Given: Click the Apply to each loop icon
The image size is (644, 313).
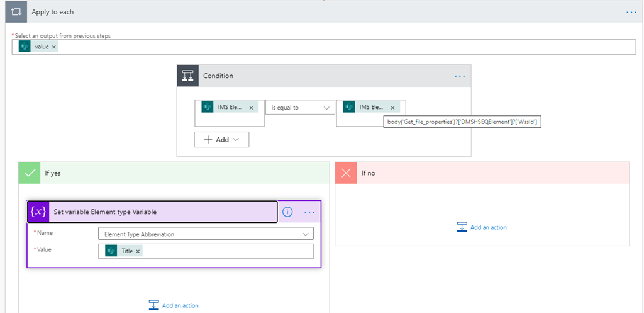Looking at the screenshot, I should pos(16,13).
